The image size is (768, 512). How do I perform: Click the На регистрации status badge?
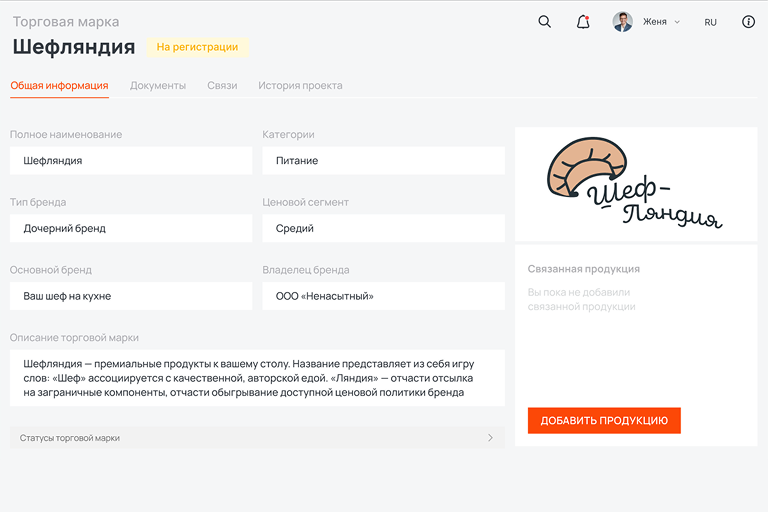(197, 47)
